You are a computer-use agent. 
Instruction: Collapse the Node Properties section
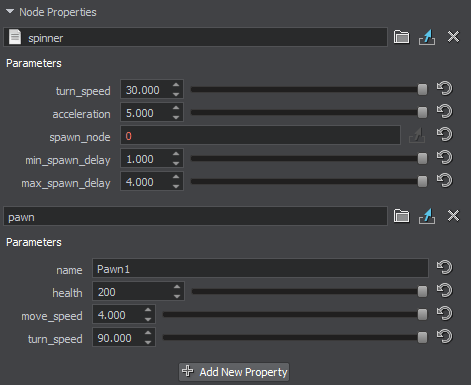[10, 12]
